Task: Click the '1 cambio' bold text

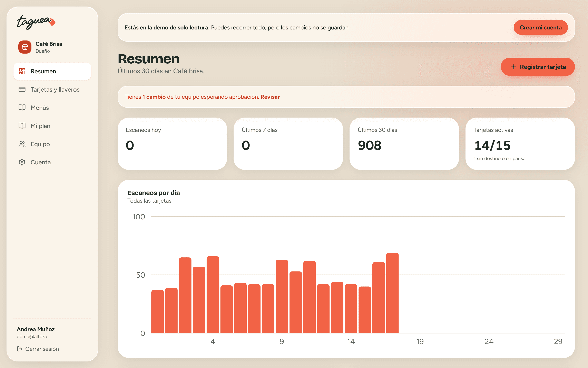Action: coord(154,97)
